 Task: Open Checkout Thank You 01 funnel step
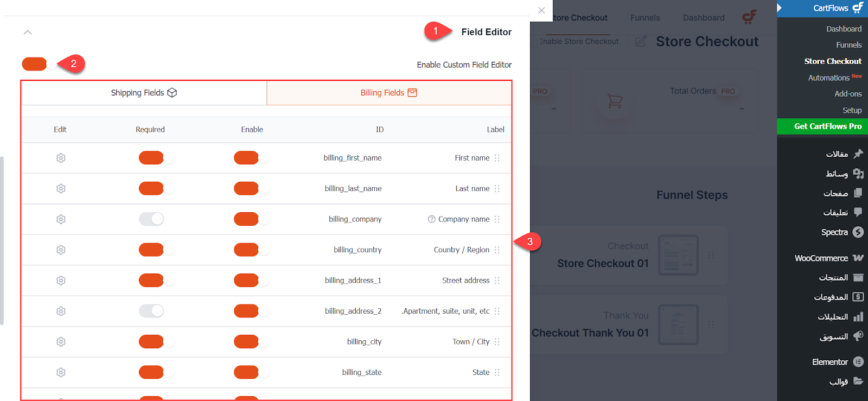[590, 333]
